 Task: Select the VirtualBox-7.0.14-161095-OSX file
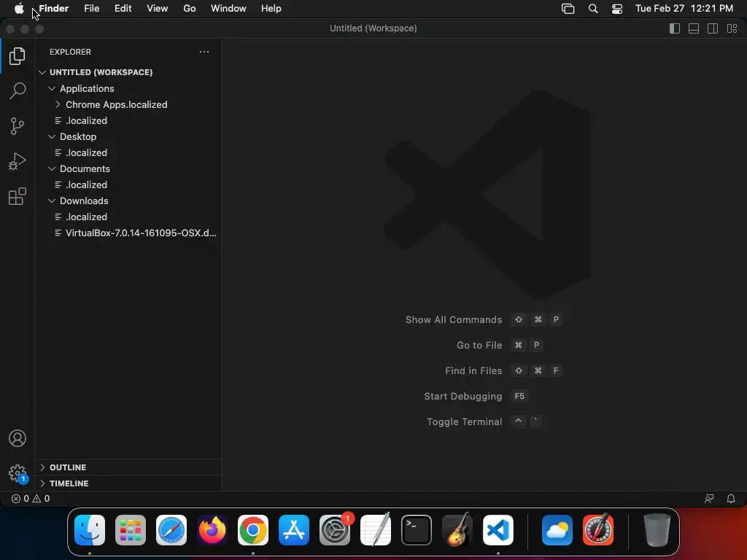click(x=128, y=233)
